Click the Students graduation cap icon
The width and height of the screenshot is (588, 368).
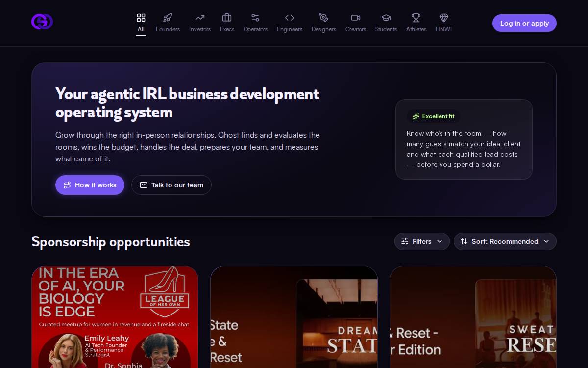386,18
